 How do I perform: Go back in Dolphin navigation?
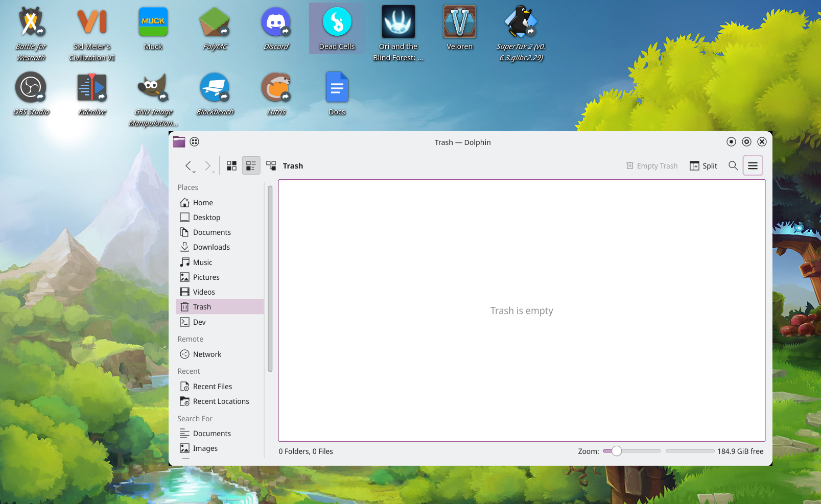click(190, 165)
